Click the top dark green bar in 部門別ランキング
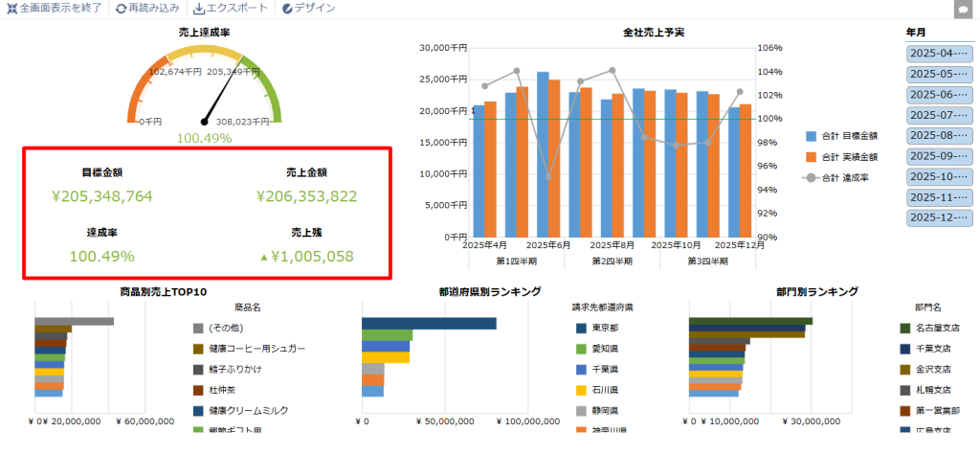Viewport: 980px width, 455px height. [x=750, y=321]
